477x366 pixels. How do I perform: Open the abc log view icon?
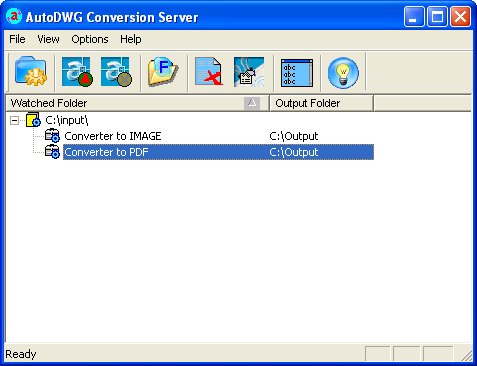pos(297,73)
